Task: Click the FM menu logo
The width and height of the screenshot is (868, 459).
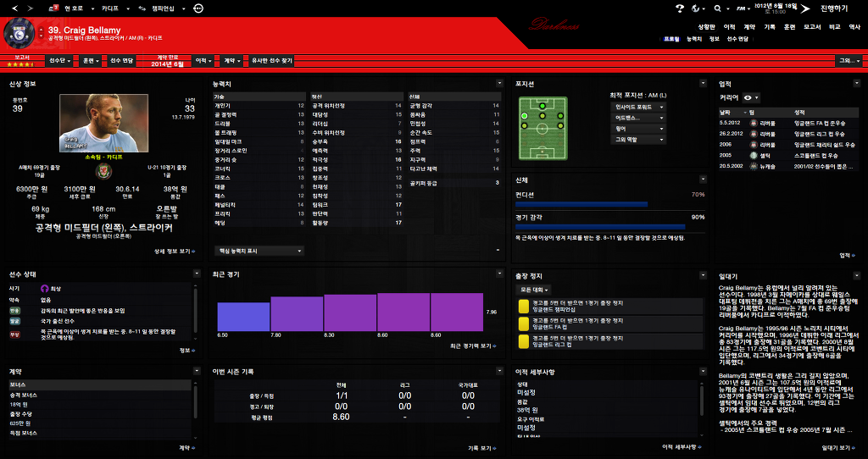Action: point(739,8)
